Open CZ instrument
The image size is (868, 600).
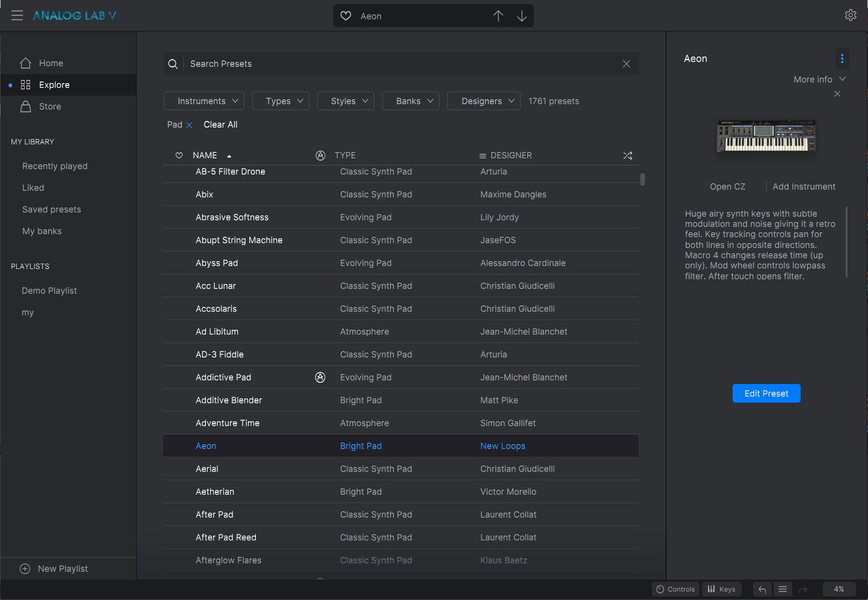click(727, 187)
